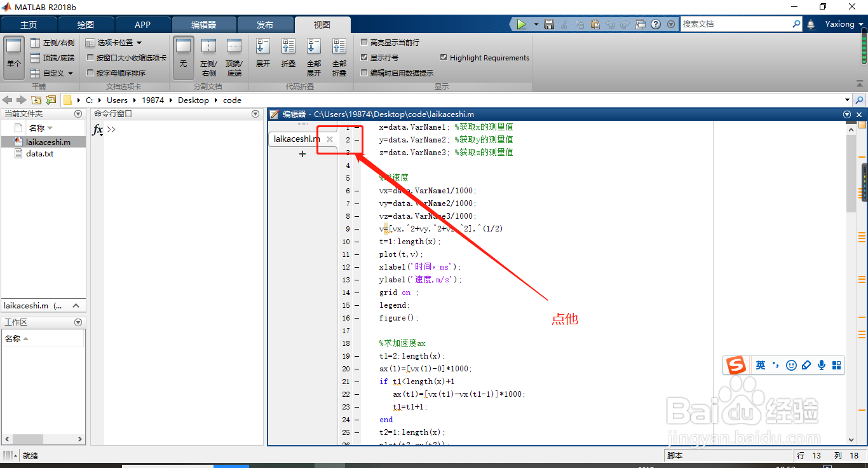Open the 命令行窗口 panel actions menu

click(x=255, y=114)
